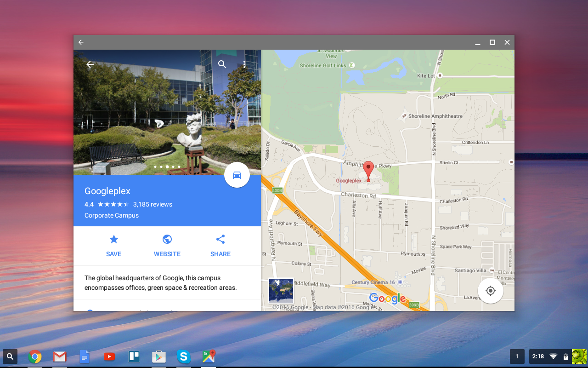
Task: Open Google Docs from the shelf
Action: click(85, 356)
